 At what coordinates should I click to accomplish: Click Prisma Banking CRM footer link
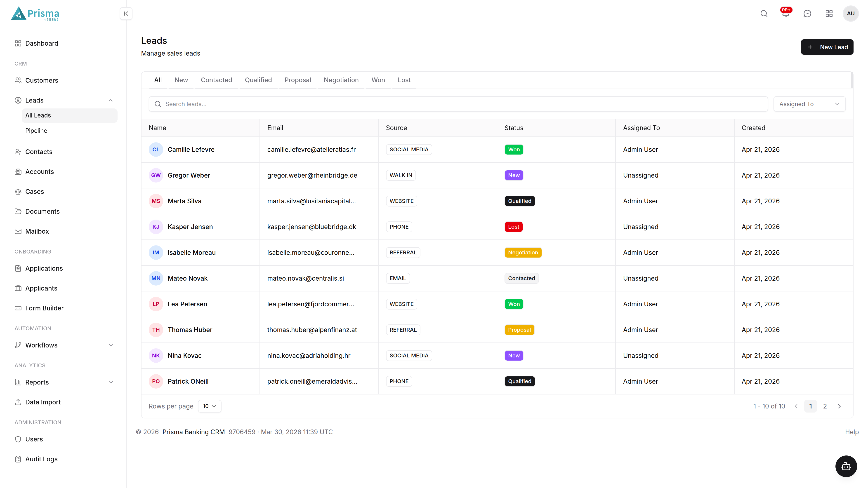click(x=193, y=432)
